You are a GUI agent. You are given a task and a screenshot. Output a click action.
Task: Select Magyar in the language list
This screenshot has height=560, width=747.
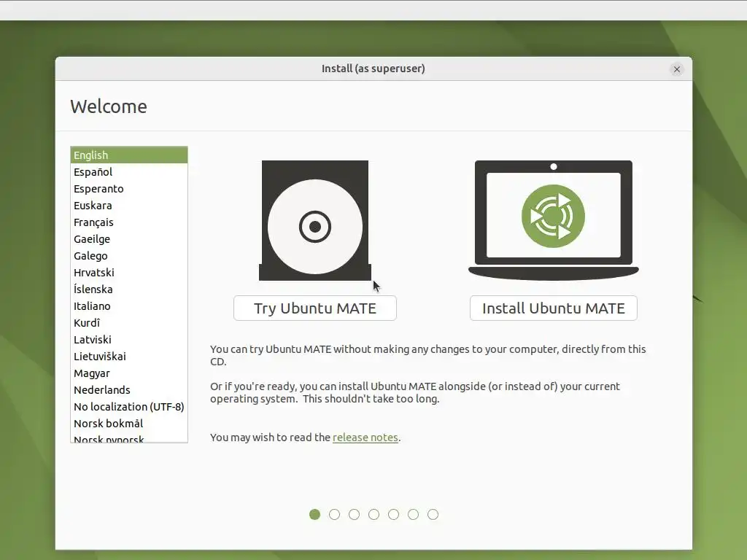pyautogui.click(x=129, y=373)
